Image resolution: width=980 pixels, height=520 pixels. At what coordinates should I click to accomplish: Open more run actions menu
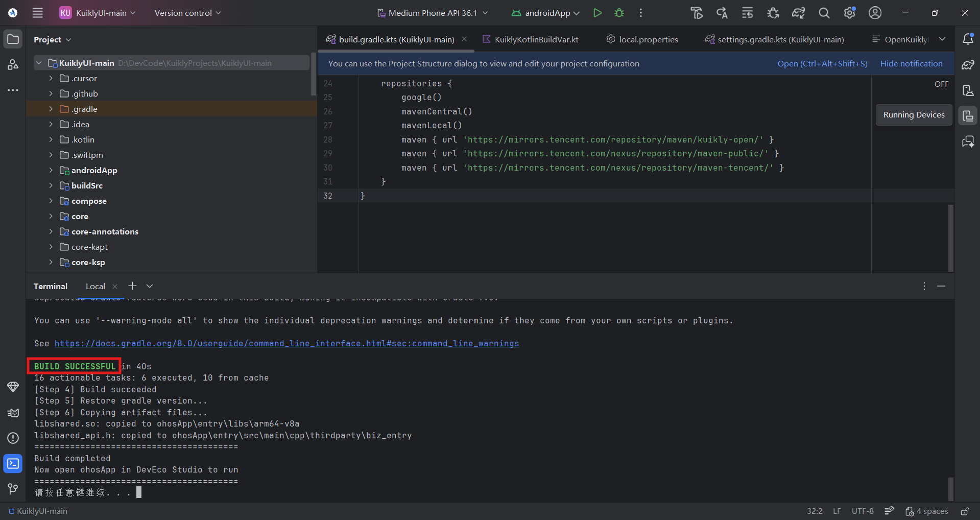point(640,13)
